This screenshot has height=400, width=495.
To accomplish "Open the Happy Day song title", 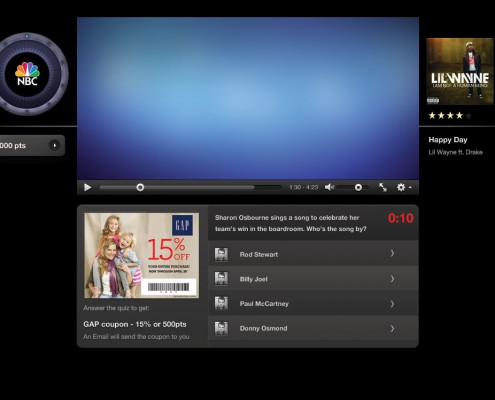I will [448, 140].
